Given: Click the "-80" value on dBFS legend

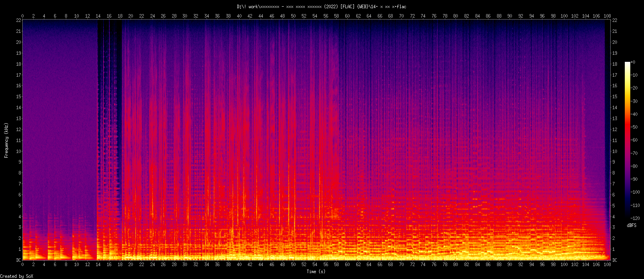Looking at the screenshot, I should pos(634,166).
